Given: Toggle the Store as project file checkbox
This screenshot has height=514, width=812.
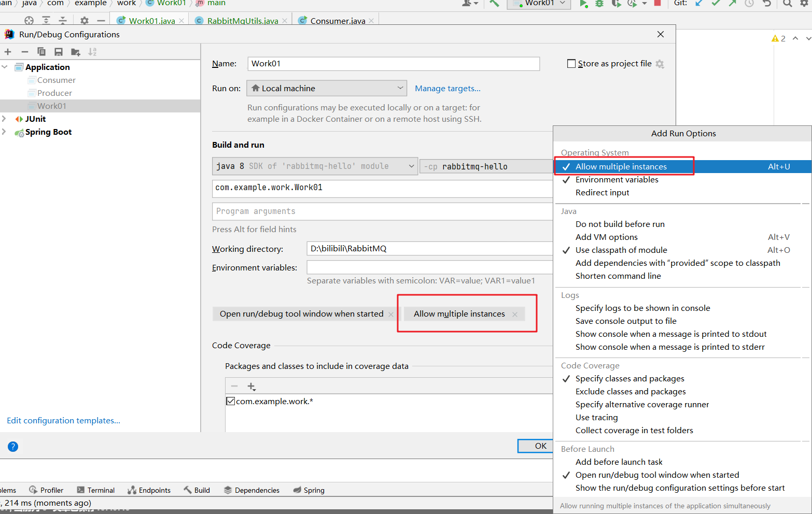Looking at the screenshot, I should pos(571,64).
